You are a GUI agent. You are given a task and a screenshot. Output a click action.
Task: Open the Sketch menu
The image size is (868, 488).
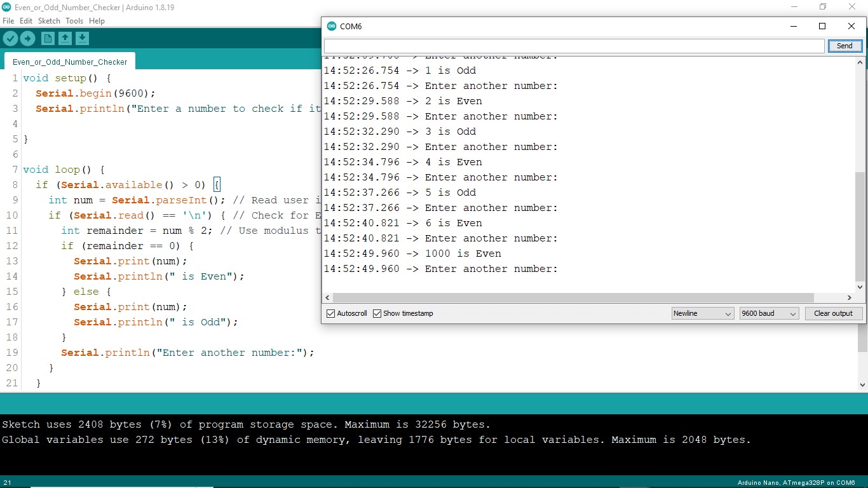(49, 21)
